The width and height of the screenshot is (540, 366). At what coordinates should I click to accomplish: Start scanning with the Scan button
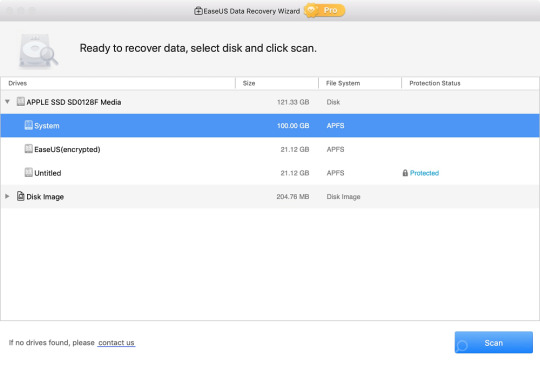[x=494, y=342]
